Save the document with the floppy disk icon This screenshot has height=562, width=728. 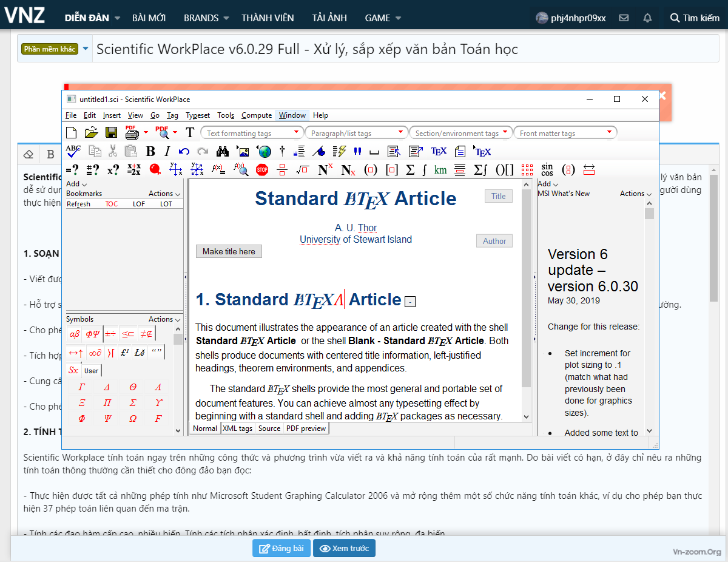[112, 132]
